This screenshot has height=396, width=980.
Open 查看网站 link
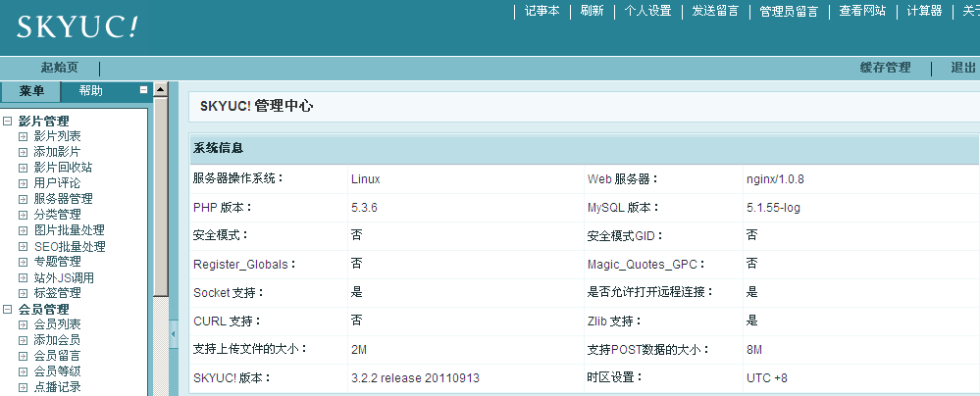coord(862,11)
